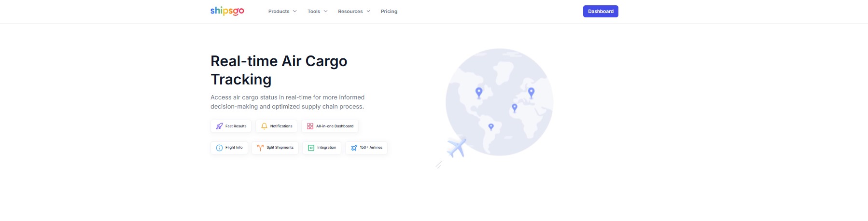Click the All-in-one Dashboard grid icon
Viewport: 868px width, 221px height.
310,126
